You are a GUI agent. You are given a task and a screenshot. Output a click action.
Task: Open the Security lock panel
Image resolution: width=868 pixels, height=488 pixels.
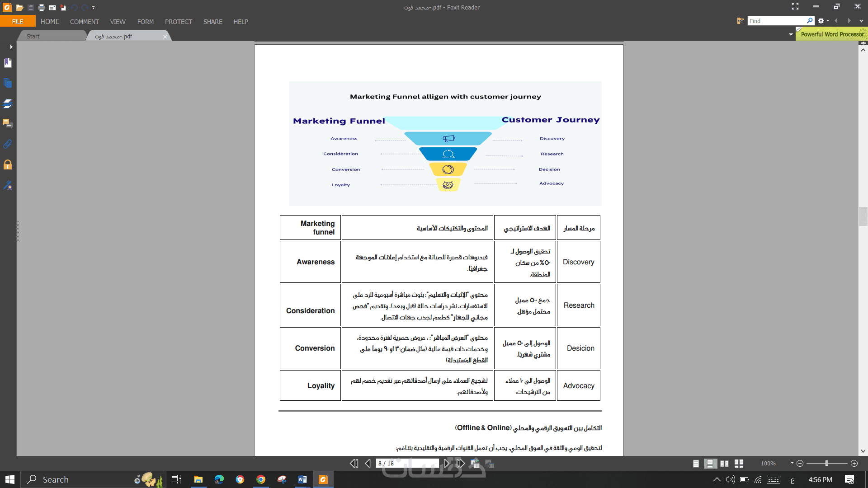[8, 164]
